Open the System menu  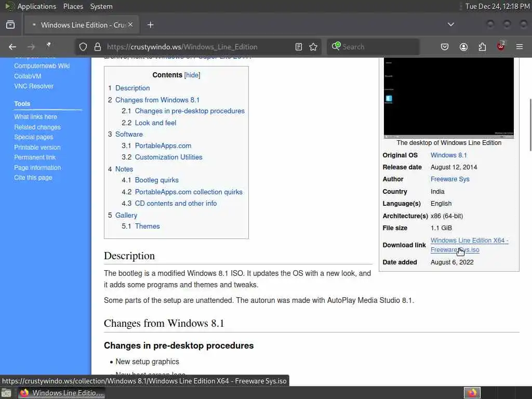point(101,6)
